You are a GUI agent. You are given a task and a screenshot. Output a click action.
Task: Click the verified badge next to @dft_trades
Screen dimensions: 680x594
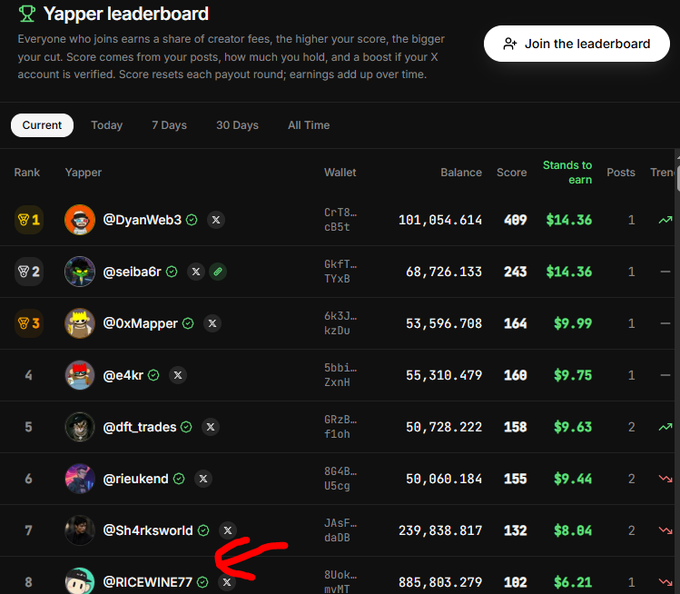(186, 427)
